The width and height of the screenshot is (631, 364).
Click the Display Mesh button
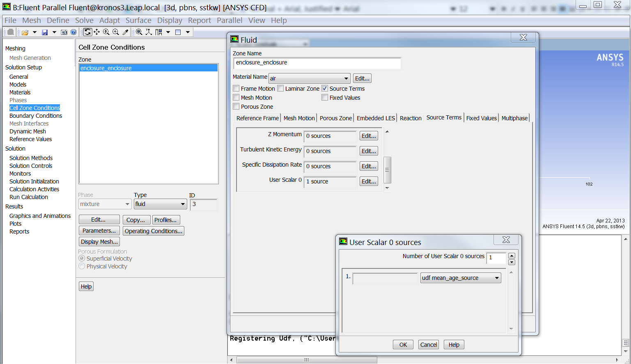pyautogui.click(x=99, y=242)
